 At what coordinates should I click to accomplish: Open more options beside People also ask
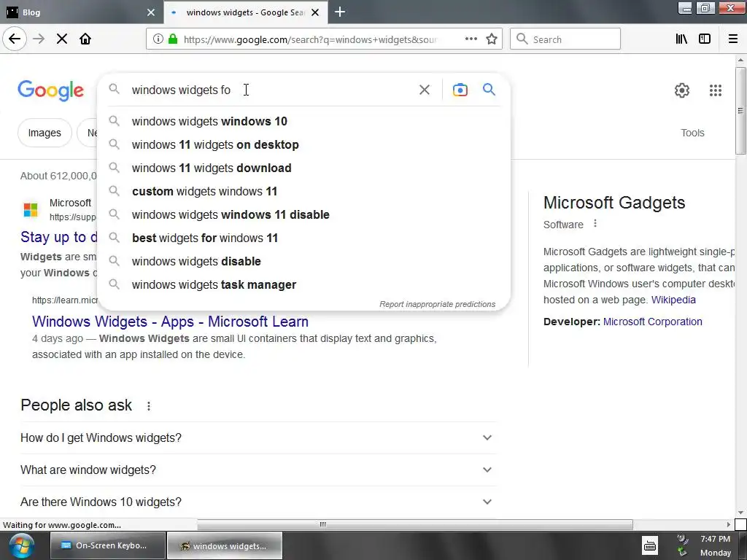(149, 405)
